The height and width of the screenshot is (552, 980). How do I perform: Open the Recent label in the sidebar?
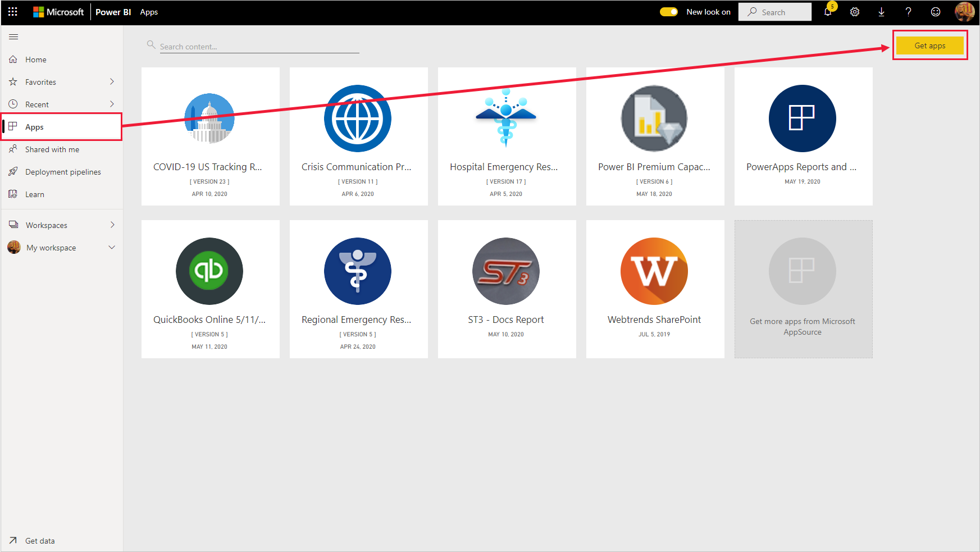(37, 104)
